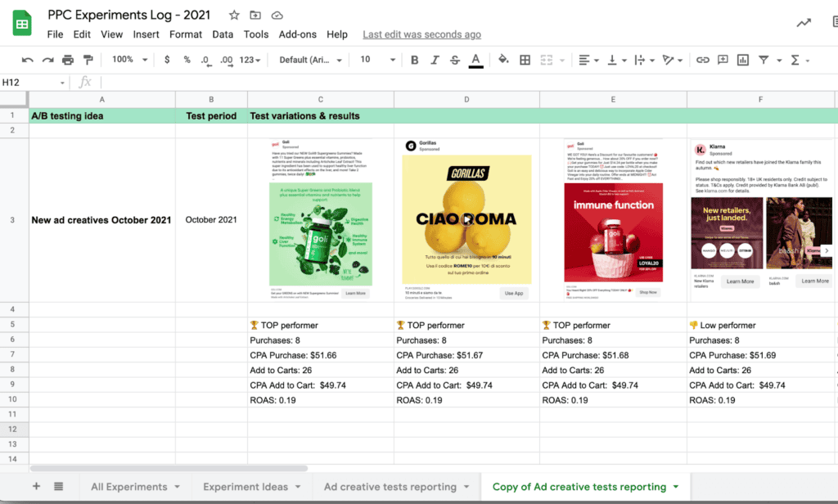Viewport: 838px width, 504px height.
Task: Format selection as percent
Action: [x=187, y=60]
